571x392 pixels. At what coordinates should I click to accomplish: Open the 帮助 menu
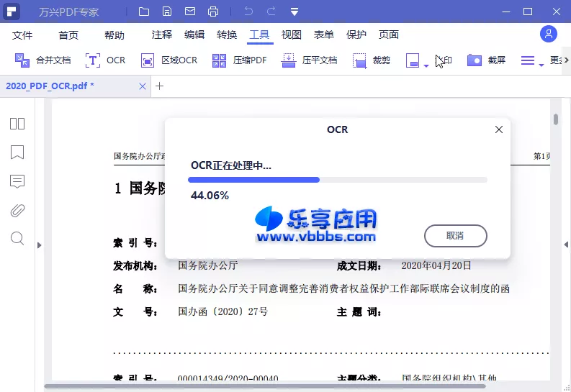[x=114, y=35]
